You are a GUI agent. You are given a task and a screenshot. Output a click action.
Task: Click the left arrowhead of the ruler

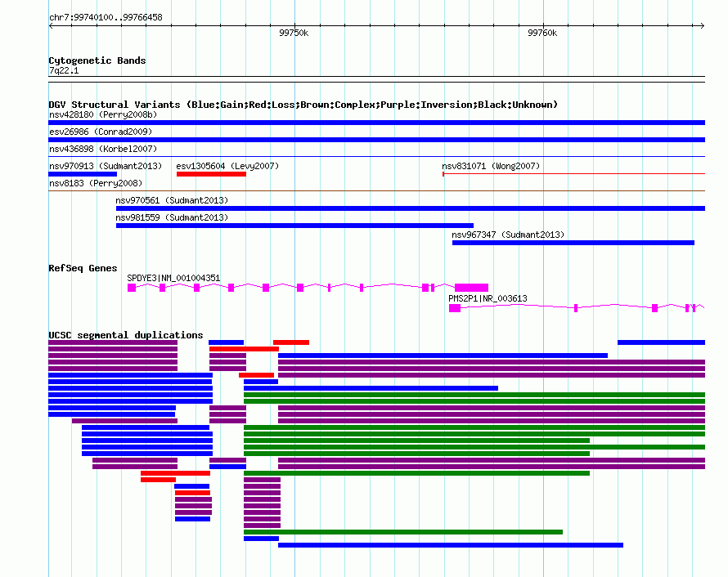tap(51, 25)
